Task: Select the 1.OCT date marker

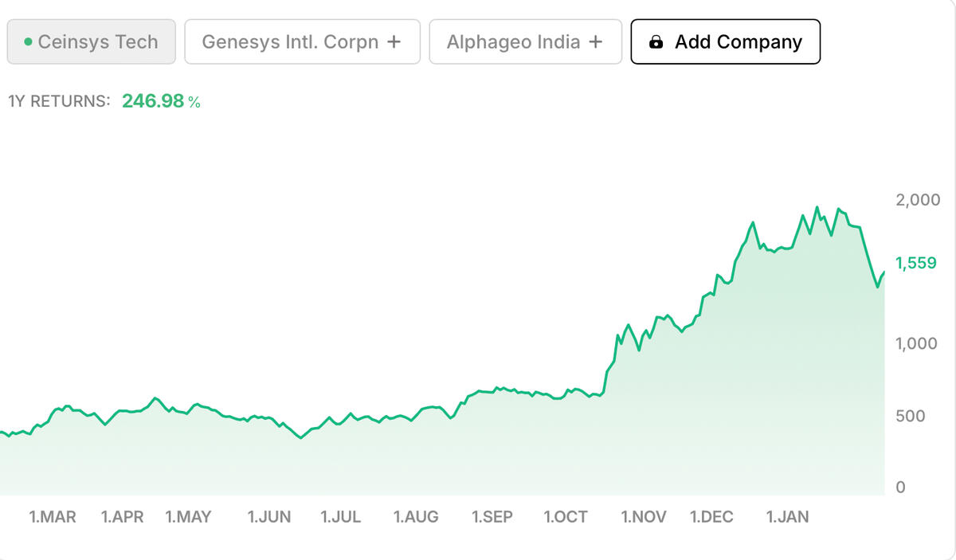Action: [566, 517]
